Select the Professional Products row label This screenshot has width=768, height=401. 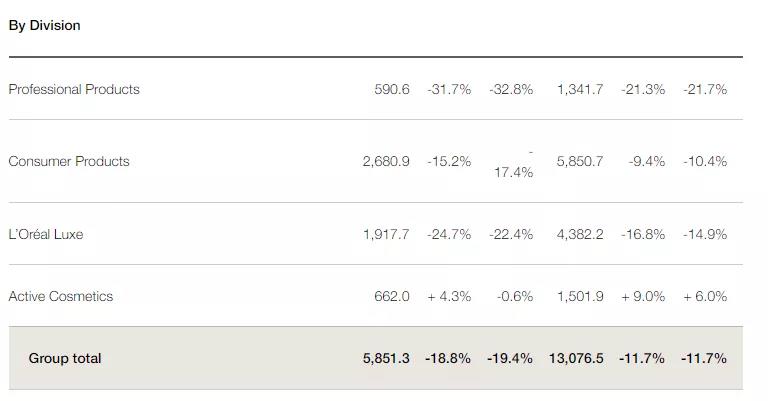coord(74,89)
